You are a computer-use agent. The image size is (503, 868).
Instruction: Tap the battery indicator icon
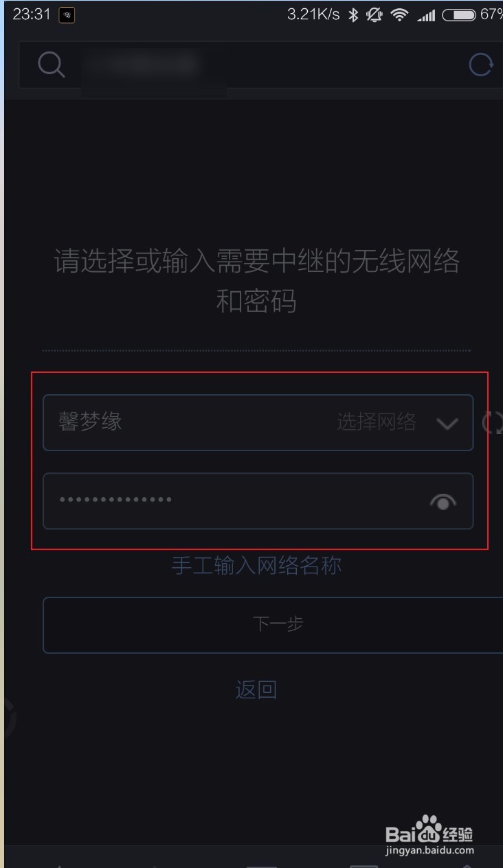459,14
